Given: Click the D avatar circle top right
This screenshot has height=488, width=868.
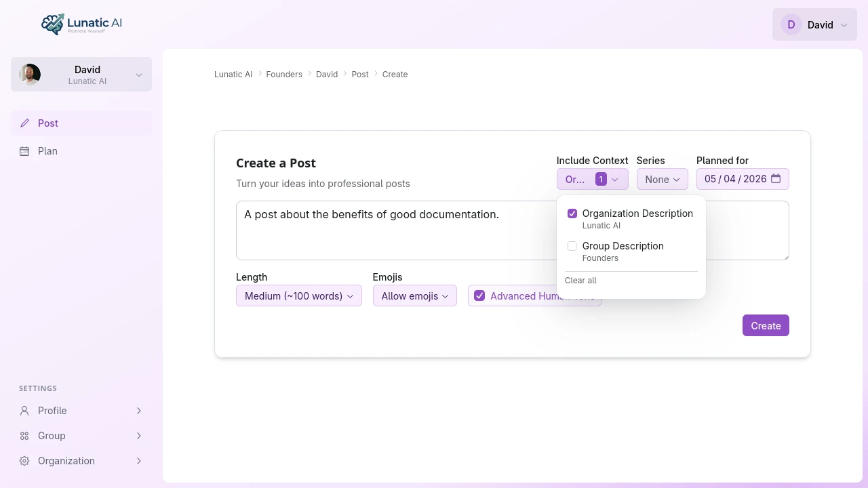Looking at the screenshot, I should 791,24.
